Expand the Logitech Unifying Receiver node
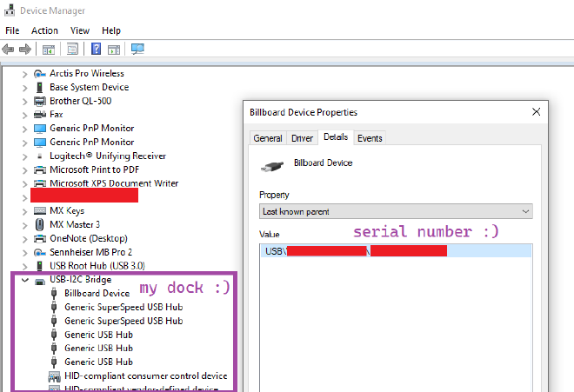 click(24, 156)
